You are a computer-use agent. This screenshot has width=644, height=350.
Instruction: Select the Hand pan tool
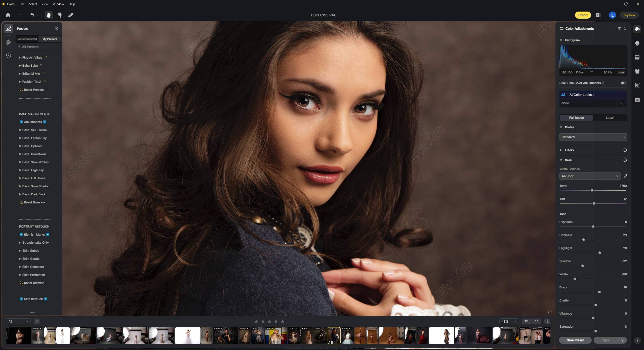[x=49, y=15]
